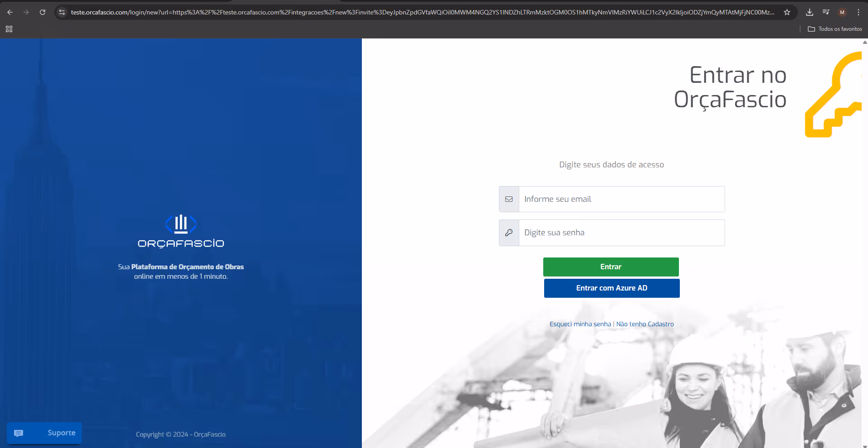868x448 pixels.
Task: Click the key icon beside password field
Action: pyautogui.click(x=509, y=233)
